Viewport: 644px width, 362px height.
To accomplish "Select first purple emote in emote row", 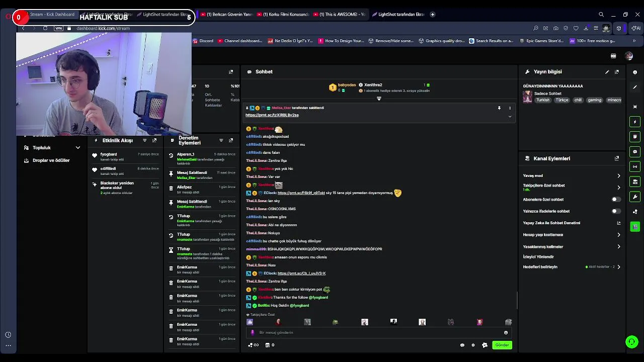I will 250,322.
